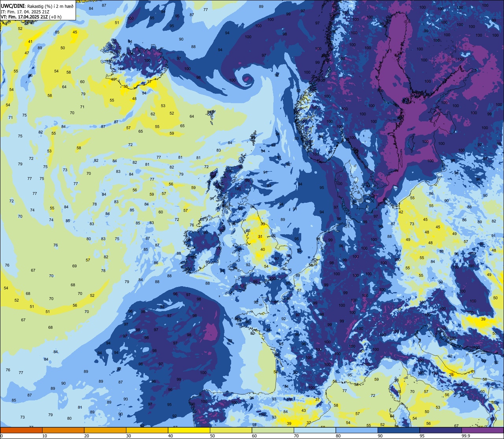The height and width of the screenshot is (439, 504).
Task: Click the humidity value '35' over southern Iceland
Action: click(x=126, y=86)
